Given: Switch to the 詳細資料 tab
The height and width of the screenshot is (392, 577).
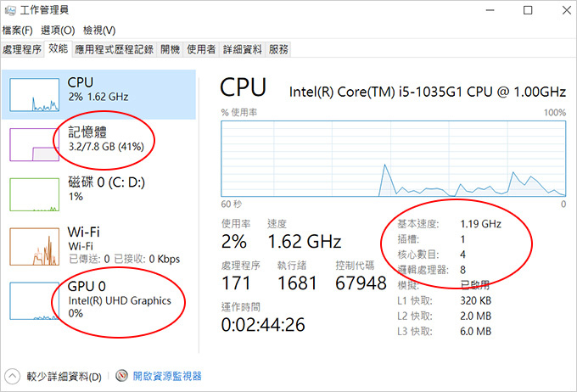Looking at the screenshot, I should pyautogui.click(x=242, y=49).
